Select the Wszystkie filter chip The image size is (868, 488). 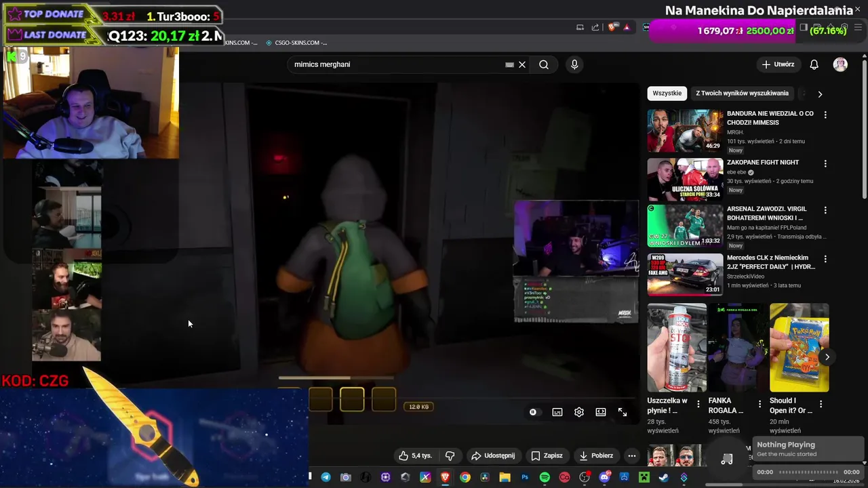pos(667,93)
